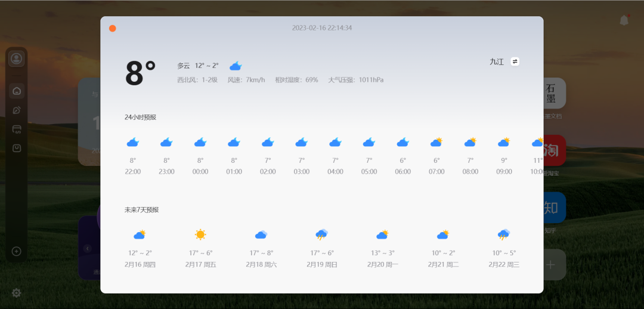Image resolution: width=644 pixels, height=309 pixels.
Task: Open the user avatar in the sidebar
Action: pos(17,59)
